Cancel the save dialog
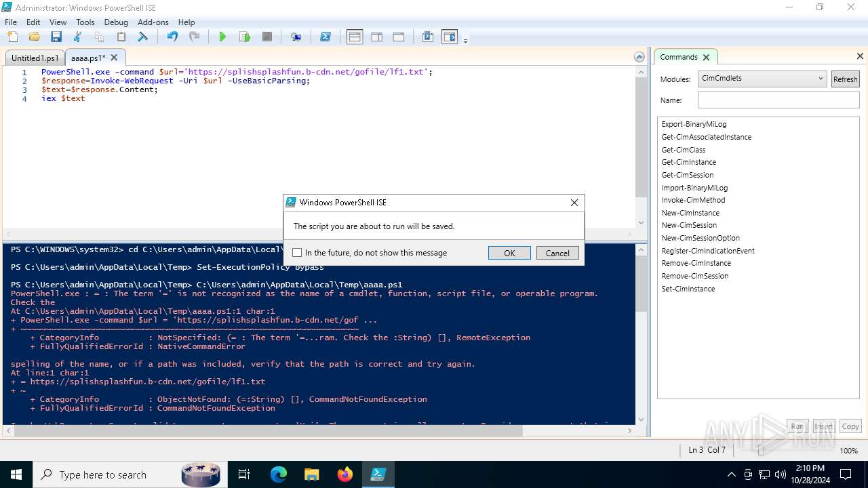Image resolution: width=868 pixels, height=488 pixels. (x=557, y=253)
